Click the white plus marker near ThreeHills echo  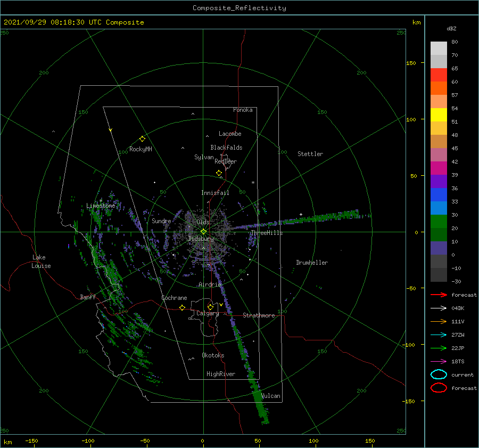tap(301, 214)
